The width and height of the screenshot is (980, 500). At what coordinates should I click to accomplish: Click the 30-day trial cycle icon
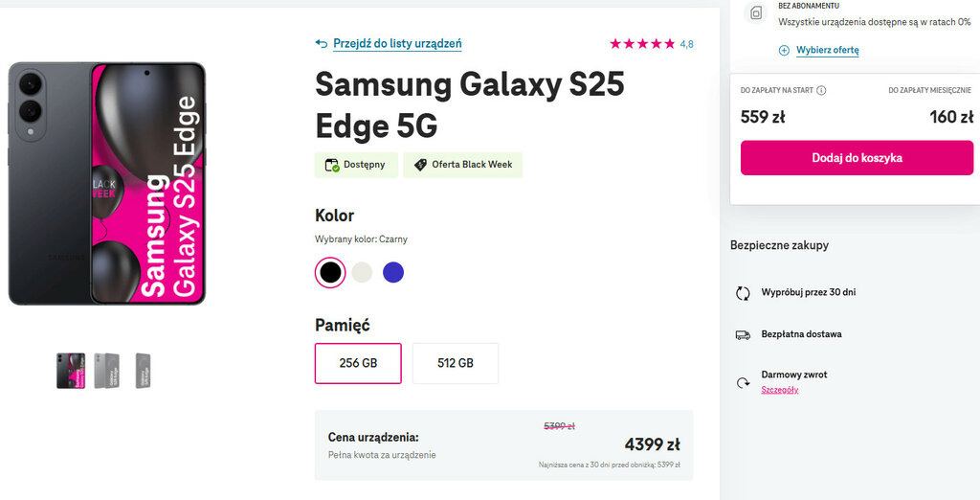click(x=743, y=293)
